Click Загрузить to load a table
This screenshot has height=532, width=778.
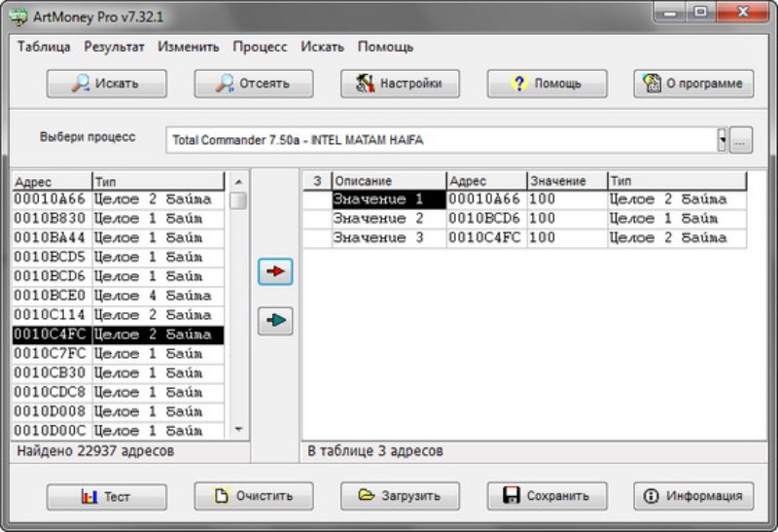pyautogui.click(x=400, y=496)
